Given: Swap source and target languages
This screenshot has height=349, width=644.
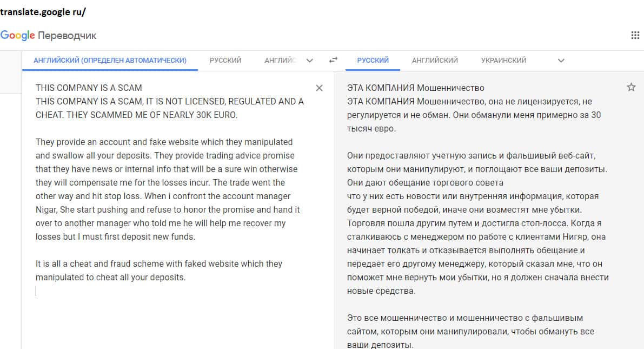Looking at the screenshot, I should pyautogui.click(x=333, y=60).
